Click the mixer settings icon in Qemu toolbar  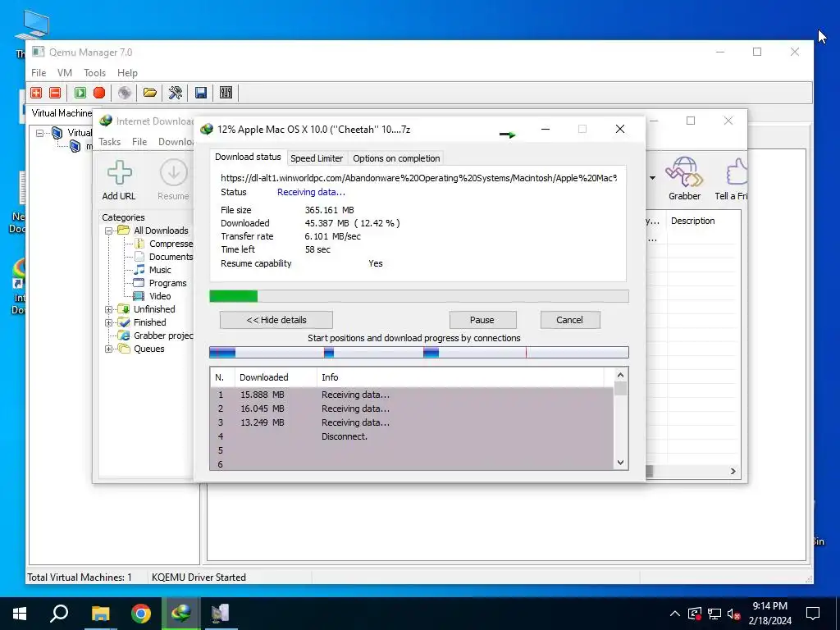click(226, 93)
